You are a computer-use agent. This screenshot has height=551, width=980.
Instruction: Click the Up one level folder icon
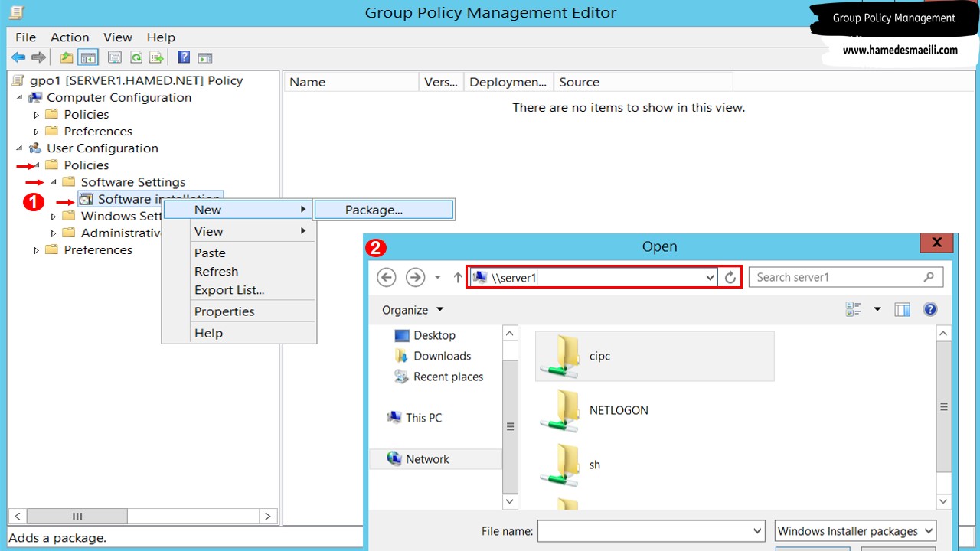pyautogui.click(x=67, y=57)
